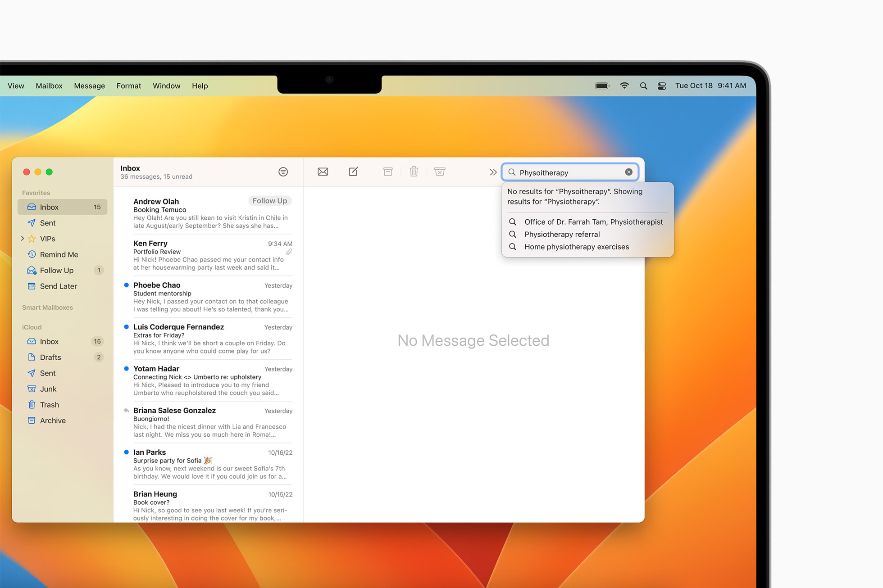883x588 pixels.
Task: Expand the Smart Mailboxes section
Action: [x=47, y=307]
